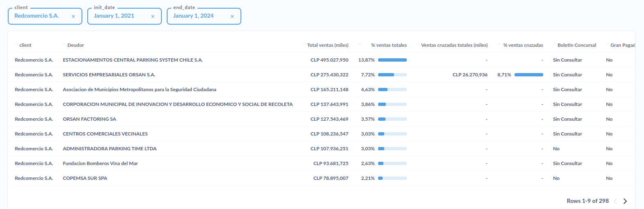Click the 2,63% percentage value
Viewport: 644px width, 209px height.
[368, 163]
